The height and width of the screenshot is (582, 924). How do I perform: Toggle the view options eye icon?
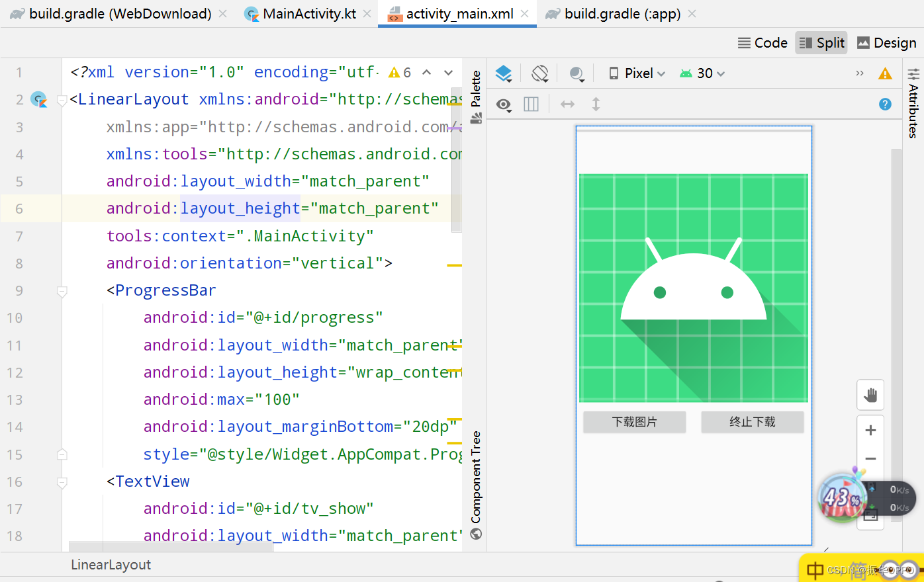coord(504,104)
